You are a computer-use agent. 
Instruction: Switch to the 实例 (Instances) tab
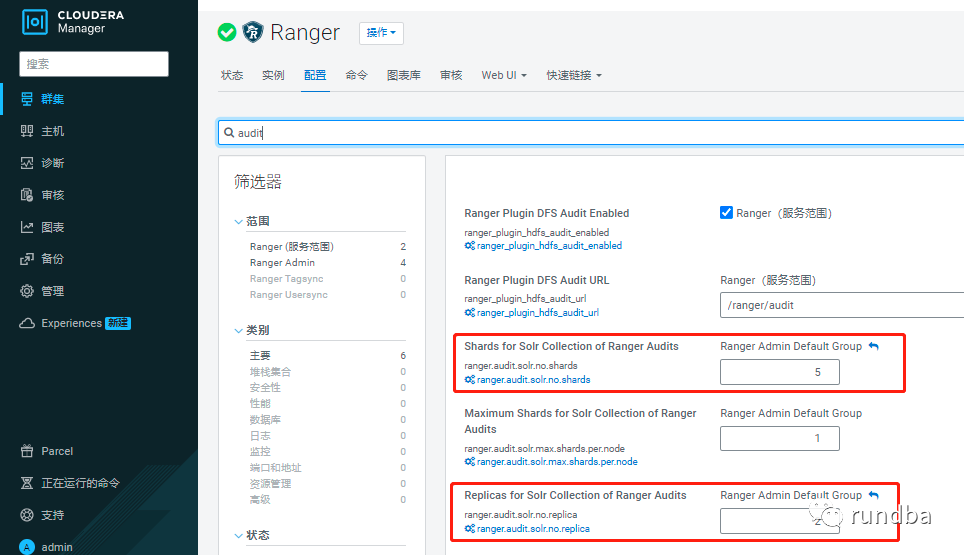click(273, 75)
